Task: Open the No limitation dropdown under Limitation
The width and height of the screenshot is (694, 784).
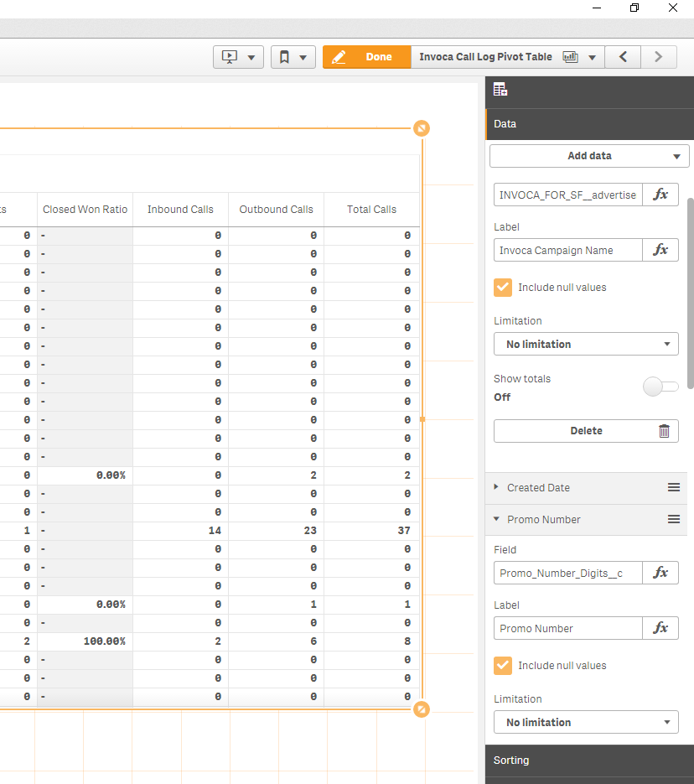Action: (x=585, y=344)
